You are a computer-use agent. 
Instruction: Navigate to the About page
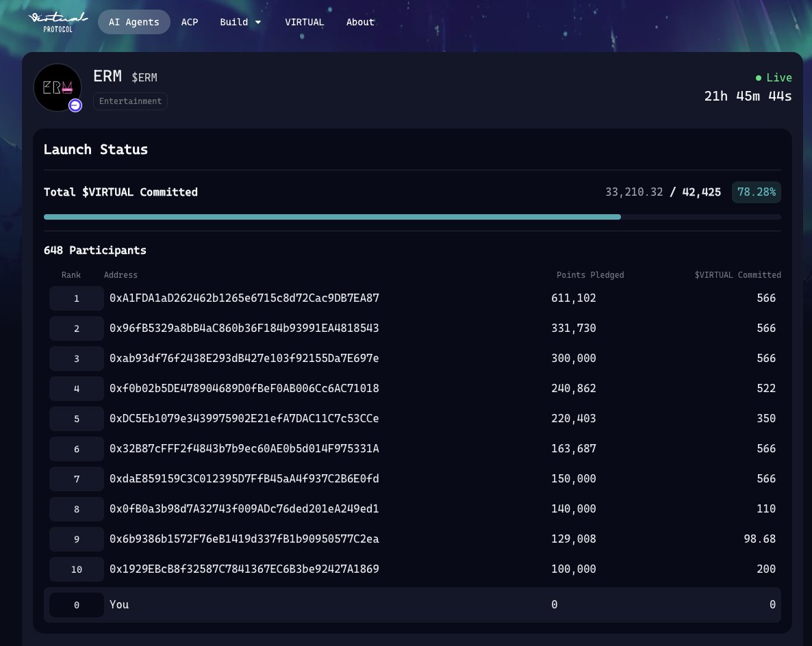(360, 23)
